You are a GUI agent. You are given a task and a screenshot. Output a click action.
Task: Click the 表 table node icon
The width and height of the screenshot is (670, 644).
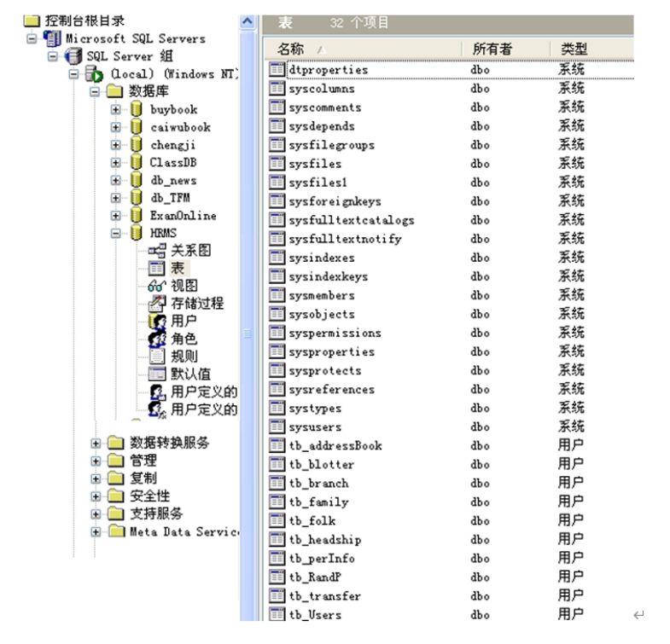coord(157,268)
